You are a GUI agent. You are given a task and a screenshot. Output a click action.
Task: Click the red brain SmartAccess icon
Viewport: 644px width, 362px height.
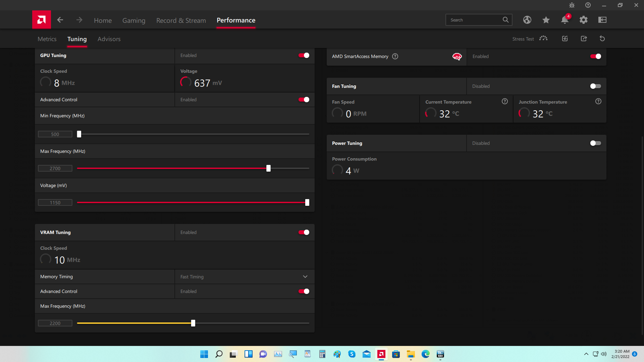(457, 56)
